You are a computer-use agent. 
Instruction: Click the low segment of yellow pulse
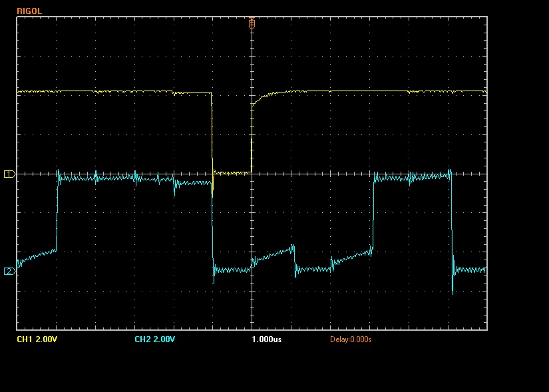coord(232,173)
